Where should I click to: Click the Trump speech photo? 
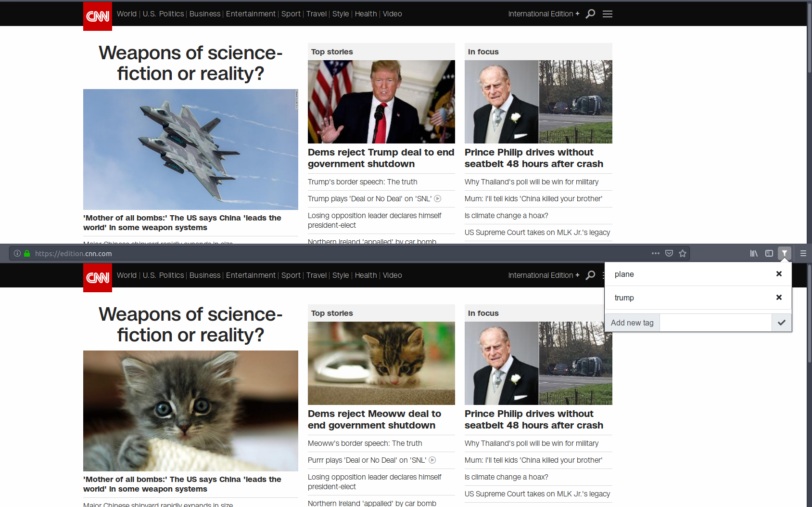tap(381, 102)
